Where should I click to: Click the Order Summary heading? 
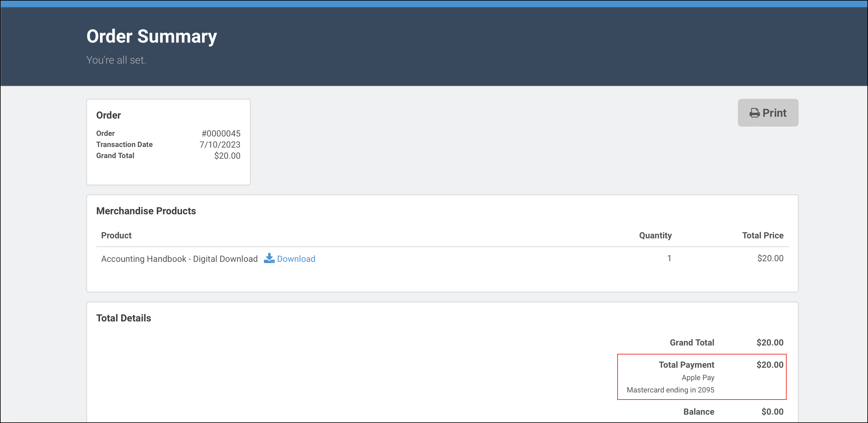coord(151,36)
